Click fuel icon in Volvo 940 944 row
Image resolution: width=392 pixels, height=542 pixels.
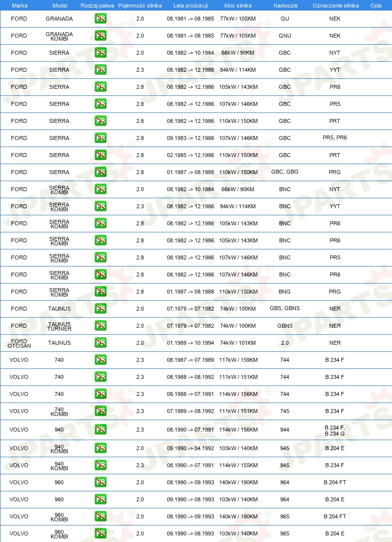point(100,429)
